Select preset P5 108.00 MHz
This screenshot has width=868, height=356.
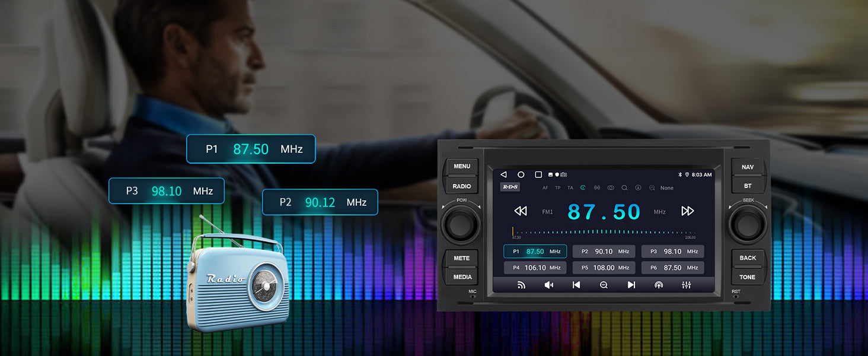click(x=604, y=268)
